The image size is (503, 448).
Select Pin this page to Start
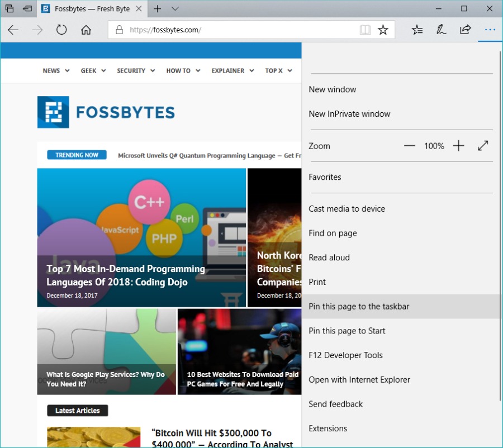click(x=347, y=331)
